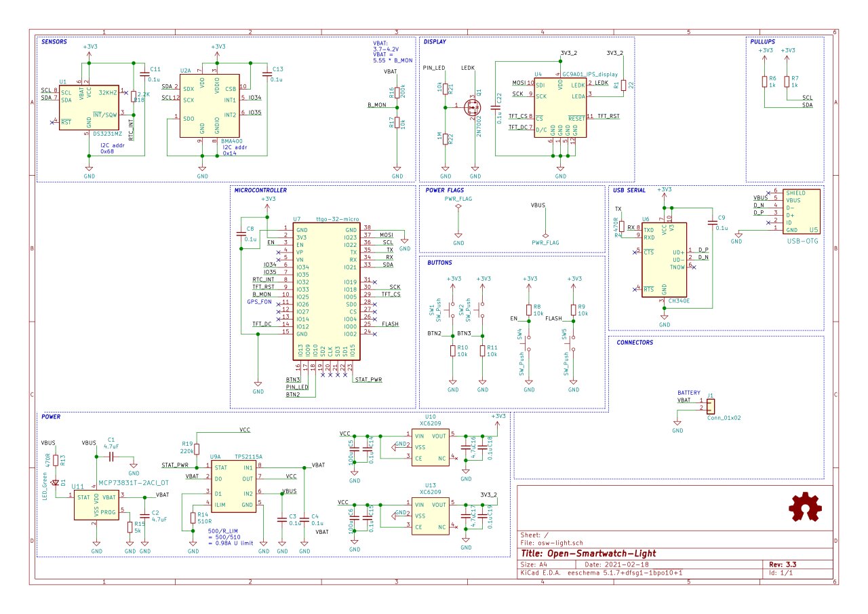Select resistor R9 10k

click(573, 310)
